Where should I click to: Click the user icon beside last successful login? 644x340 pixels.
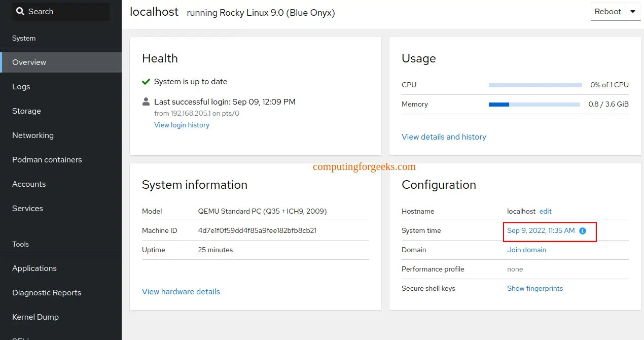pyautogui.click(x=146, y=101)
